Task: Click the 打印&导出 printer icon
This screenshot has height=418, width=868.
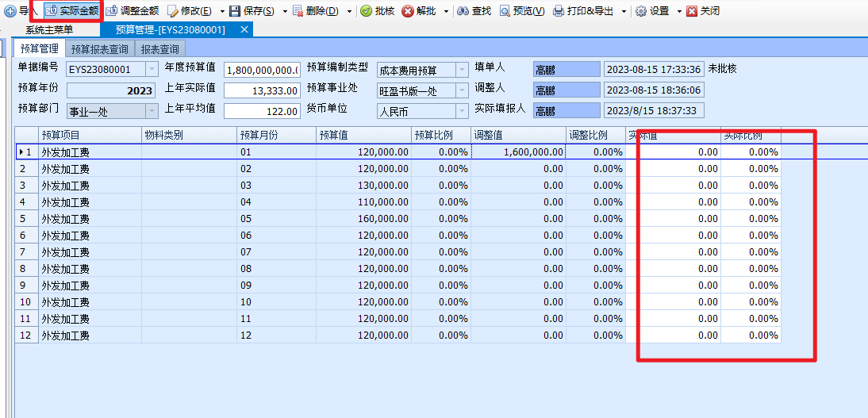Action: tap(559, 10)
